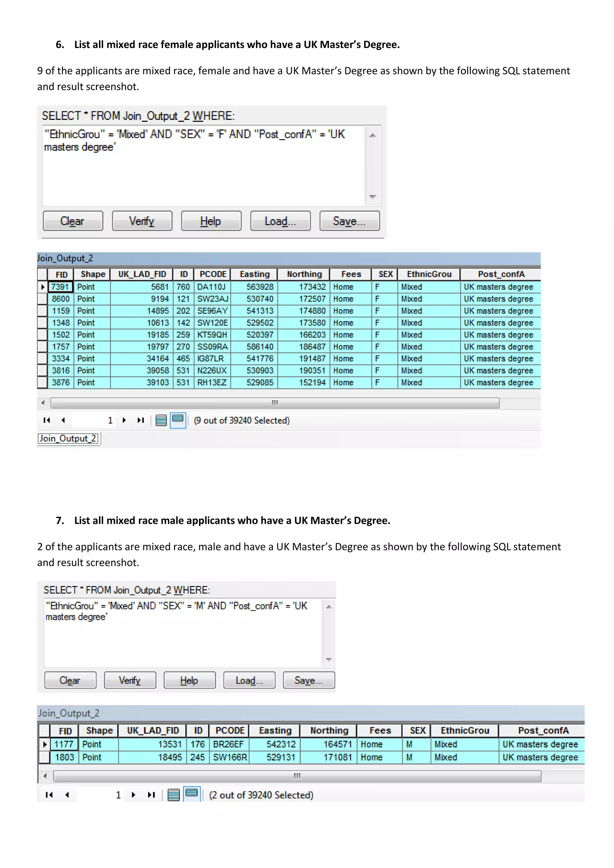Go to last record in lower table

pyautogui.click(x=151, y=795)
